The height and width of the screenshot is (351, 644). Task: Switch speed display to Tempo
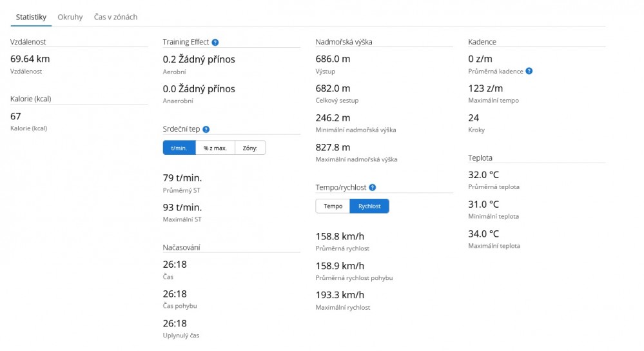pos(333,206)
